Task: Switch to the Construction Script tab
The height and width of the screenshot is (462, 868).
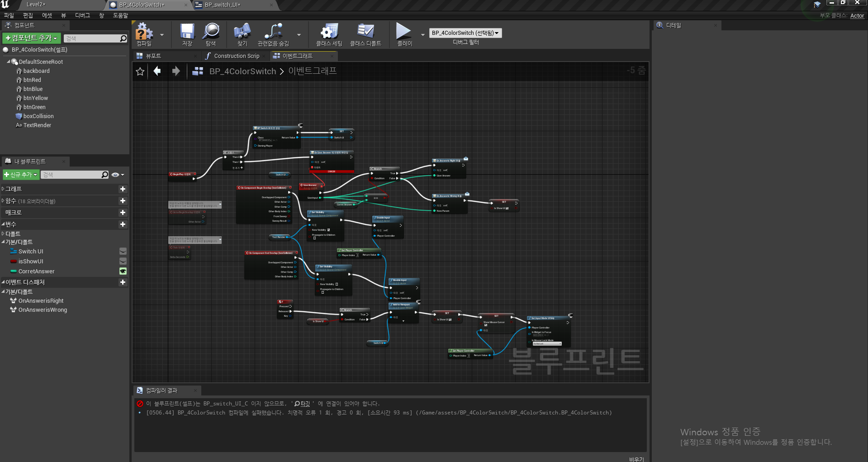Action: 237,56
